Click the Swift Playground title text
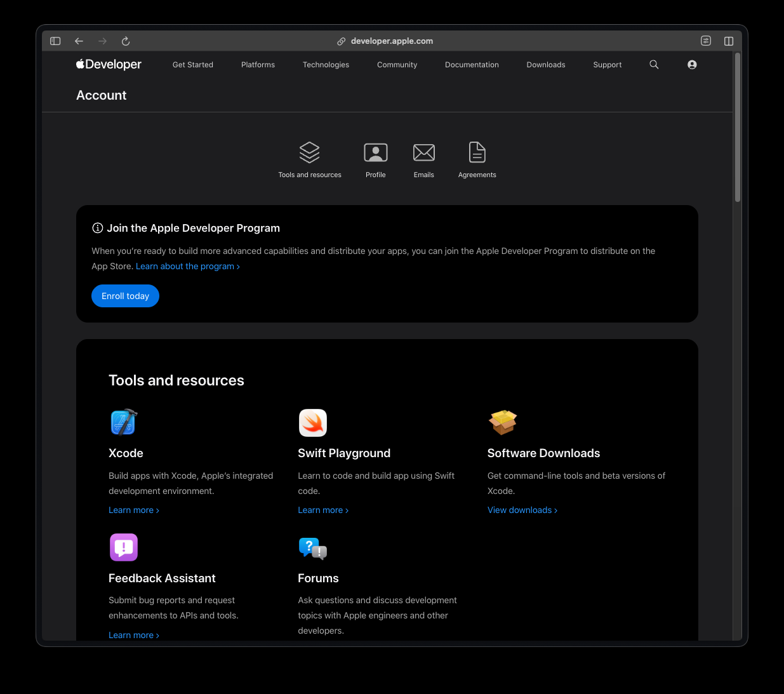 click(344, 453)
